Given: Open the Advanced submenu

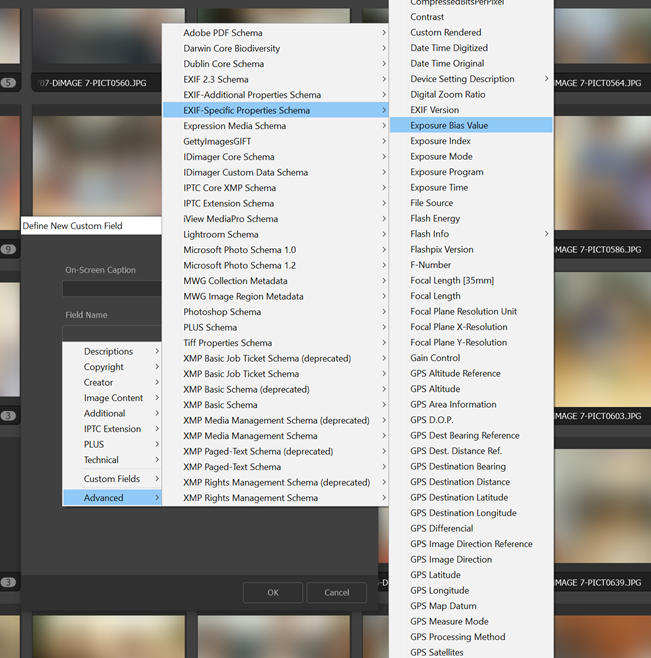Looking at the screenshot, I should [112, 498].
